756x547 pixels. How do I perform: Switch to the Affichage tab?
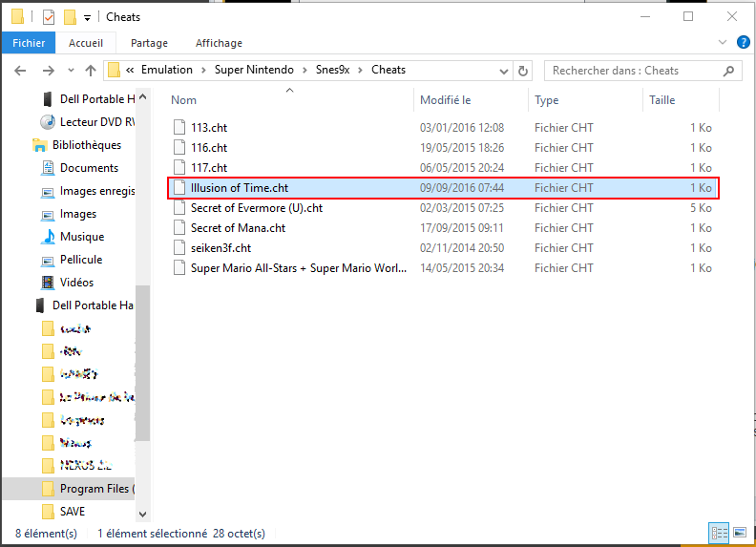click(x=219, y=43)
